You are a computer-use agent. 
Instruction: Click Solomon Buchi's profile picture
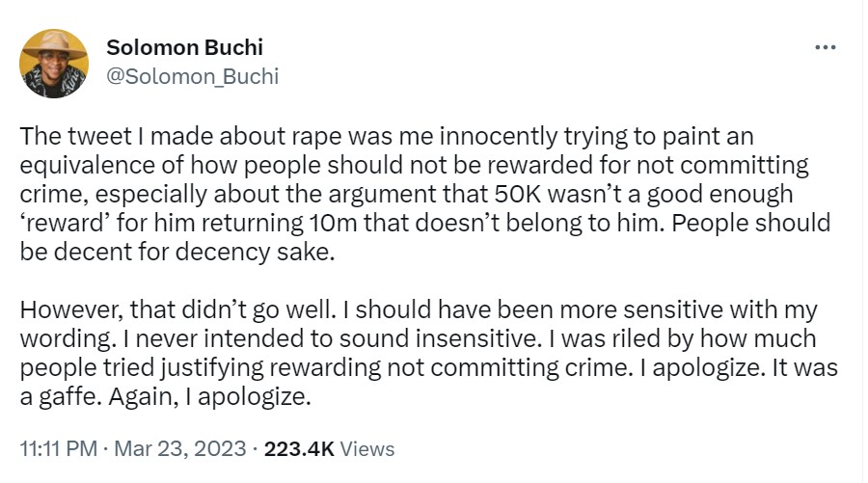pos(54,63)
